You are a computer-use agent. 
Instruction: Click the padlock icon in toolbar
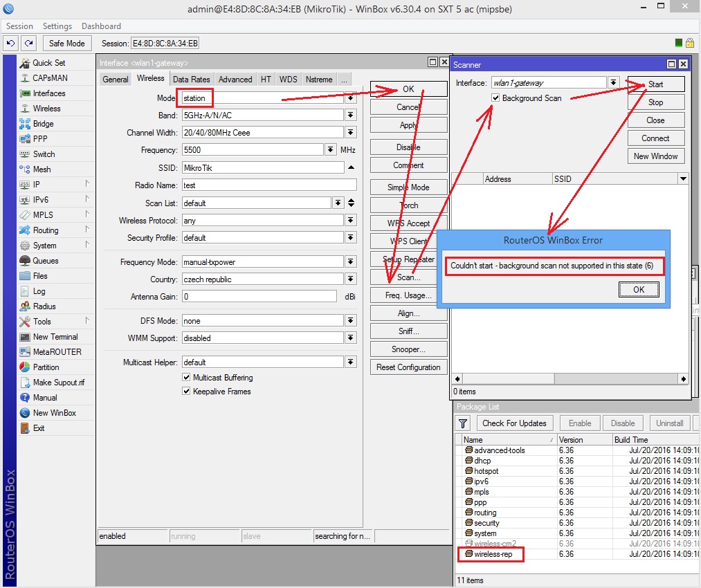click(x=690, y=43)
